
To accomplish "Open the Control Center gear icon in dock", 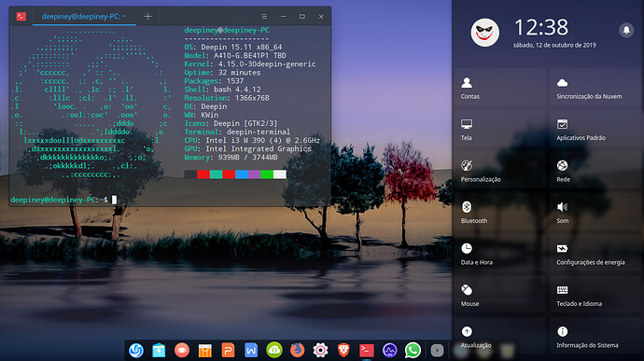I will coord(320,351).
